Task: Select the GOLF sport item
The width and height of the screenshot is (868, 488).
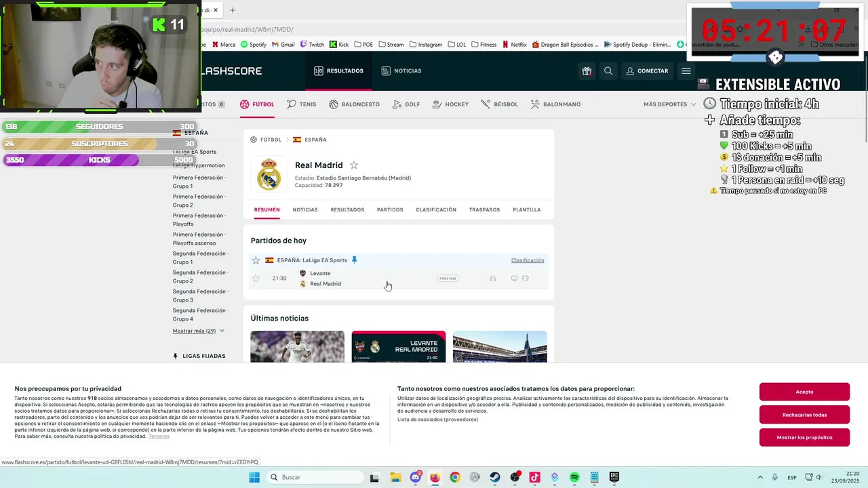Action: (406, 104)
